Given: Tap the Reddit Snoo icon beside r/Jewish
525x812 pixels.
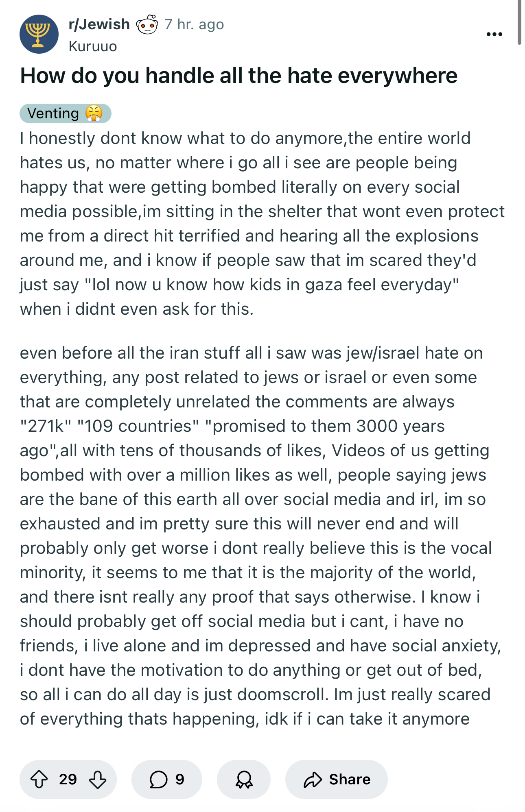Looking at the screenshot, I should pyautogui.click(x=147, y=25).
